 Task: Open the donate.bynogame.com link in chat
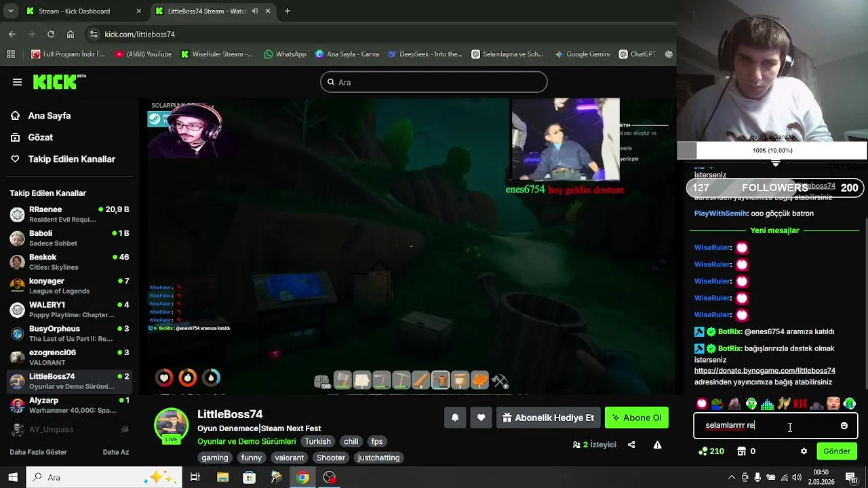point(764,371)
